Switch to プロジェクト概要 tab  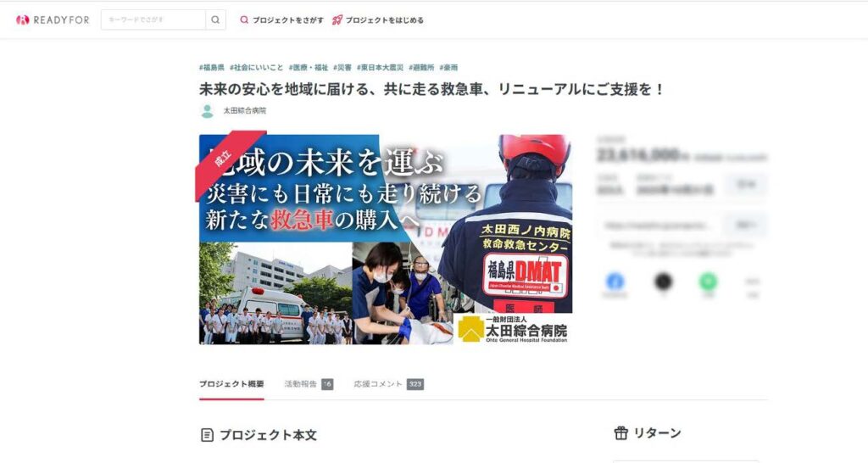click(x=231, y=384)
